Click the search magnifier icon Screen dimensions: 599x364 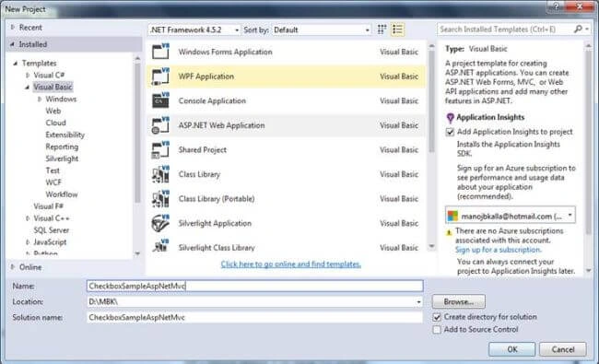point(578,29)
